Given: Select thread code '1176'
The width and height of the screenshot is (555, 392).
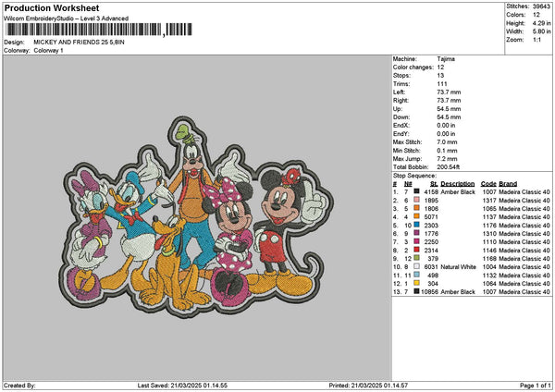Looking at the screenshot, I should (489, 225).
